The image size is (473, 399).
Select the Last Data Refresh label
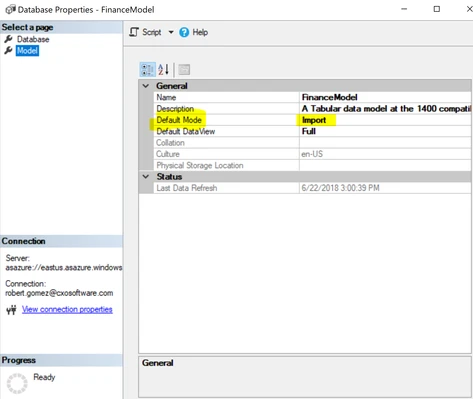(187, 188)
